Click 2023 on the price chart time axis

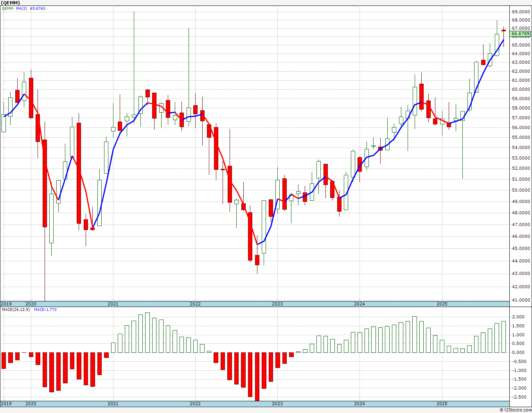click(x=277, y=304)
